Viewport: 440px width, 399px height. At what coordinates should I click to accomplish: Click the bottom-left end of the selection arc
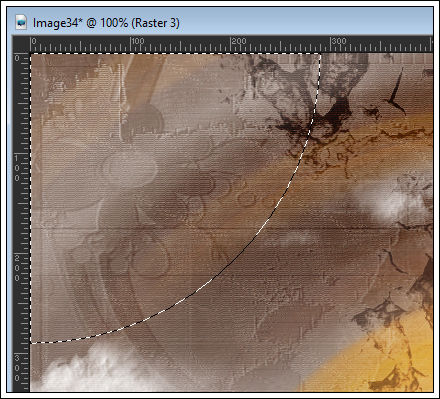point(31,343)
